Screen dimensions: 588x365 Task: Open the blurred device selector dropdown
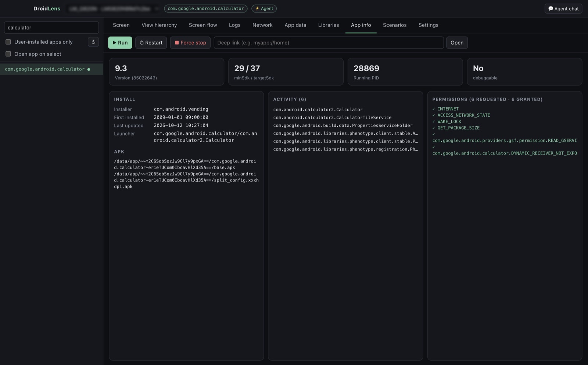[113, 8]
